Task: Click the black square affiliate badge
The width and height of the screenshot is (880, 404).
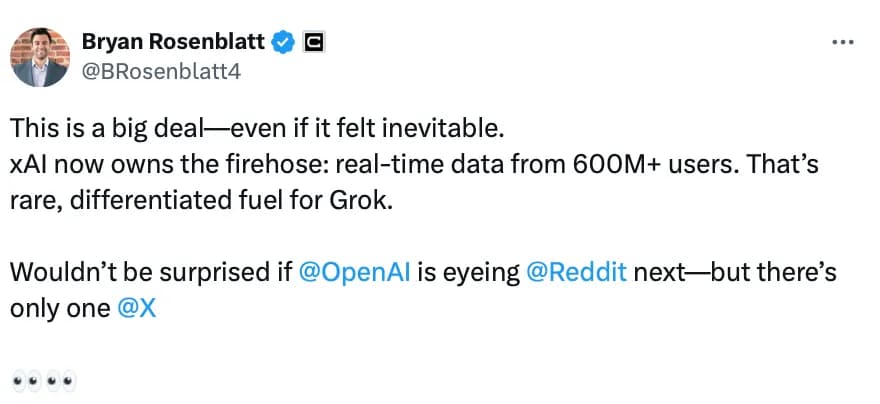Action: coord(311,42)
